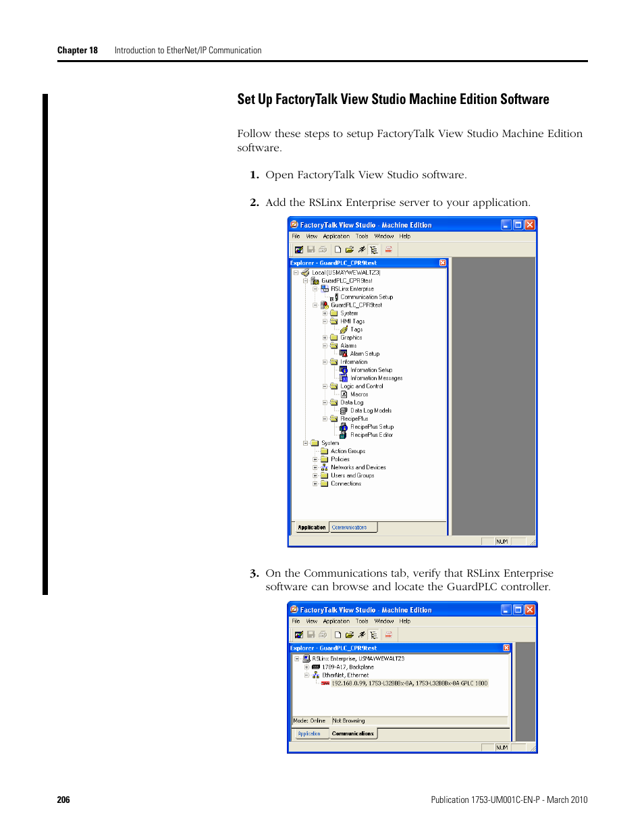Click Communication Setup icon in tree
The height and width of the screenshot is (834, 644).
coord(334,297)
